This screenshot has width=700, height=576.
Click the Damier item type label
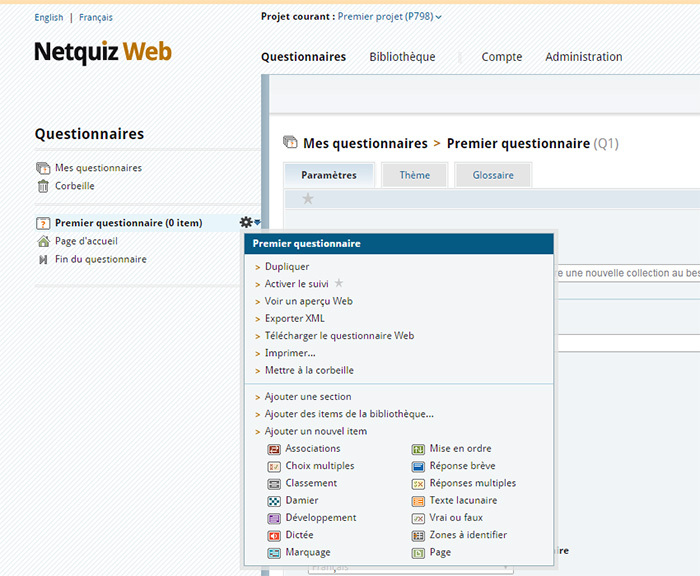(x=302, y=501)
